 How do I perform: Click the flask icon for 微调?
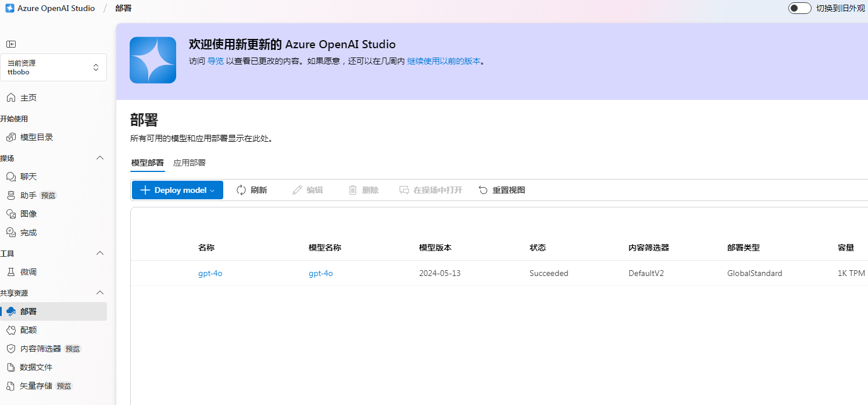click(11, 272)
